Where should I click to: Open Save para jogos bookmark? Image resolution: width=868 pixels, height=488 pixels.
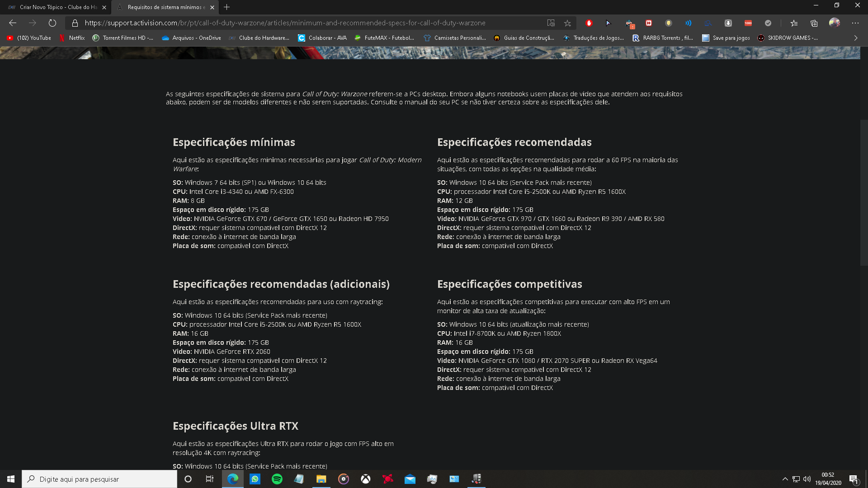coord(726,38)
